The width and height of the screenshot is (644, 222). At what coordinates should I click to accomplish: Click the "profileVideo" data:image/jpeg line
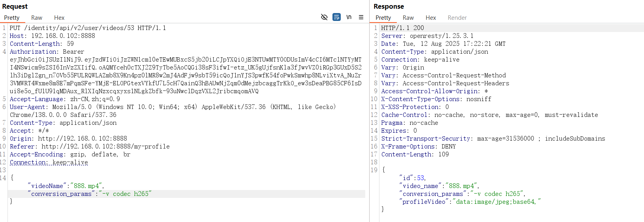click(x=470, y=202)
